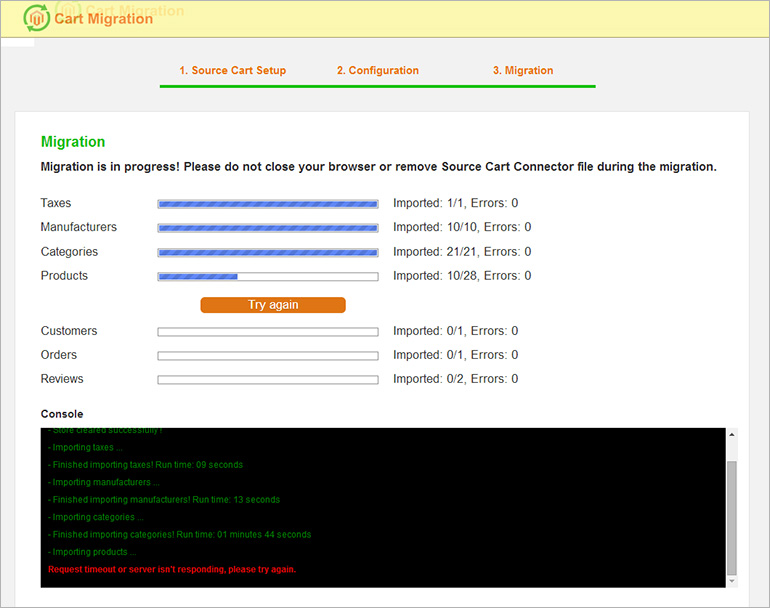Click the console scrollbar thumb

point(732,518)
